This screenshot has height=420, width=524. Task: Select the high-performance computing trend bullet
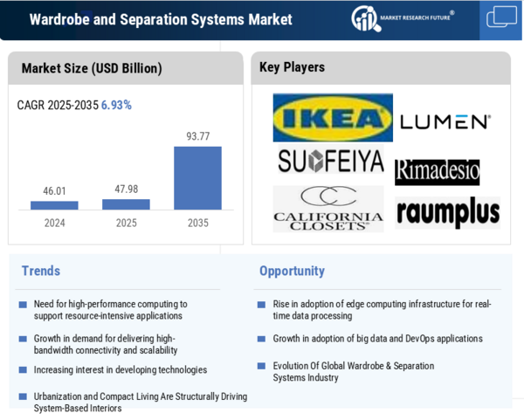click(110, 310)
